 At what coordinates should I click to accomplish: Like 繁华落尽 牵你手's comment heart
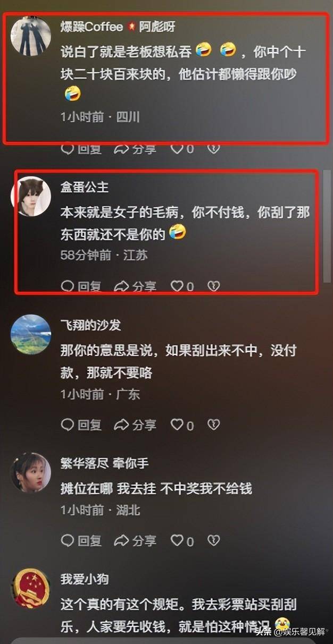pyautogui.click(x=182, y=541)
